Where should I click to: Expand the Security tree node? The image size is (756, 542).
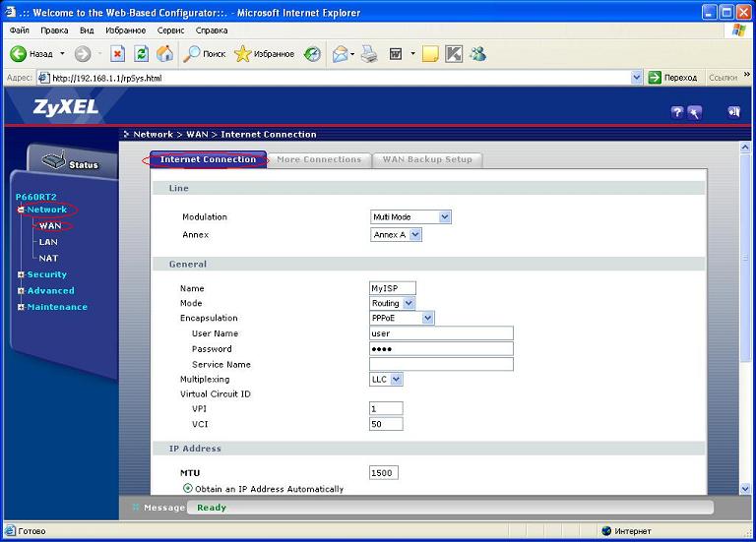tap(21, 274)
